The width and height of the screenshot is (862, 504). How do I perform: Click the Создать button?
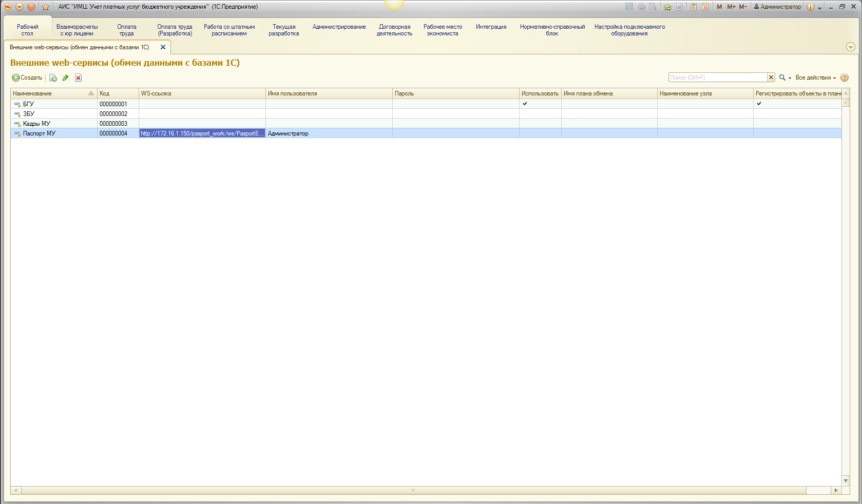click(27, 78)
